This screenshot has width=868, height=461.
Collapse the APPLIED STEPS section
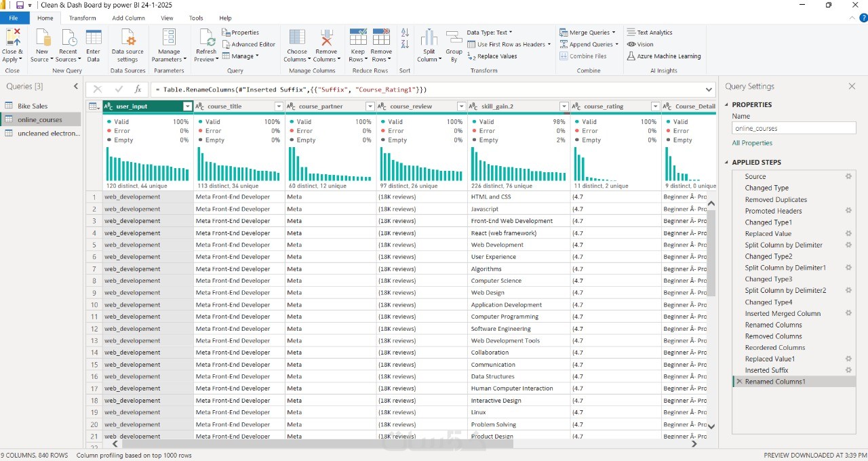pos(728,163)
